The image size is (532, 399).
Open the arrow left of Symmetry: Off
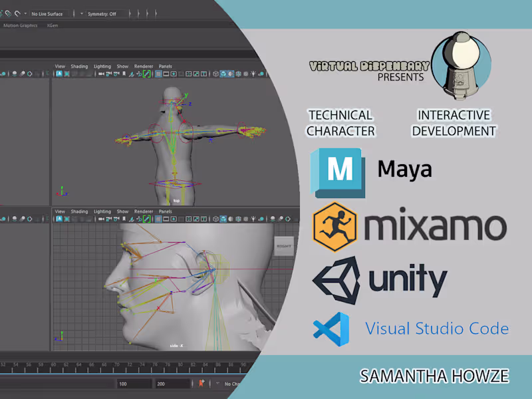tap(81, 14)
